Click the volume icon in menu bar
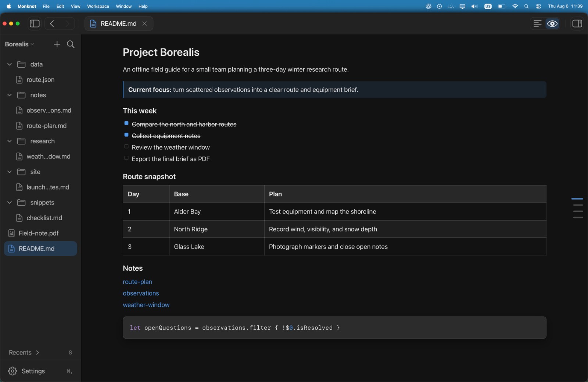 [474, 6]
